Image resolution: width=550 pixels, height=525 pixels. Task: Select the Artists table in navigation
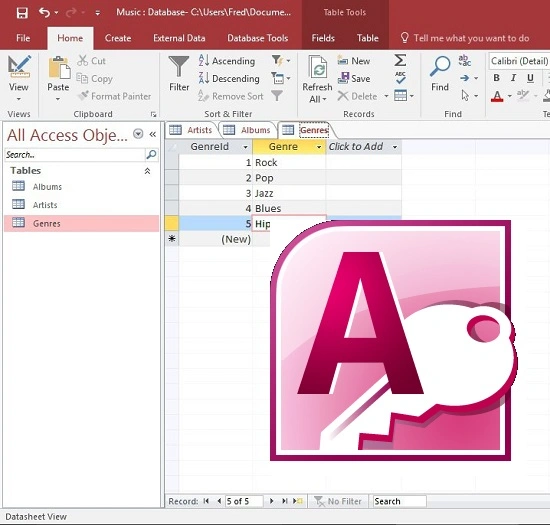(81, 205)
